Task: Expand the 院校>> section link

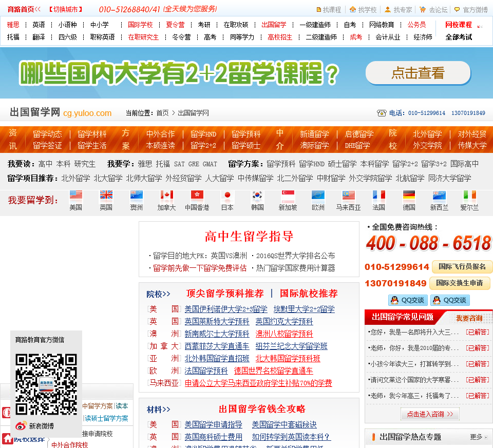Action: [x=158, y=294]
